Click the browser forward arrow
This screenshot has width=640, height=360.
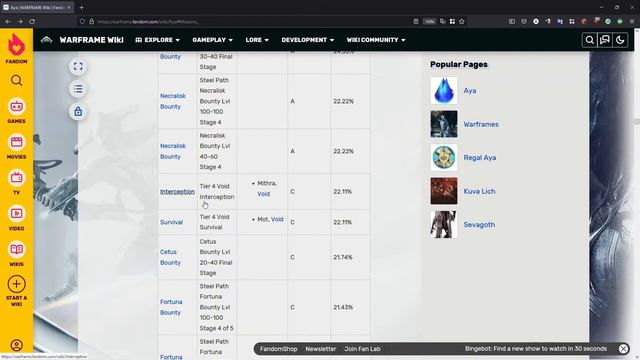[20, 21]
